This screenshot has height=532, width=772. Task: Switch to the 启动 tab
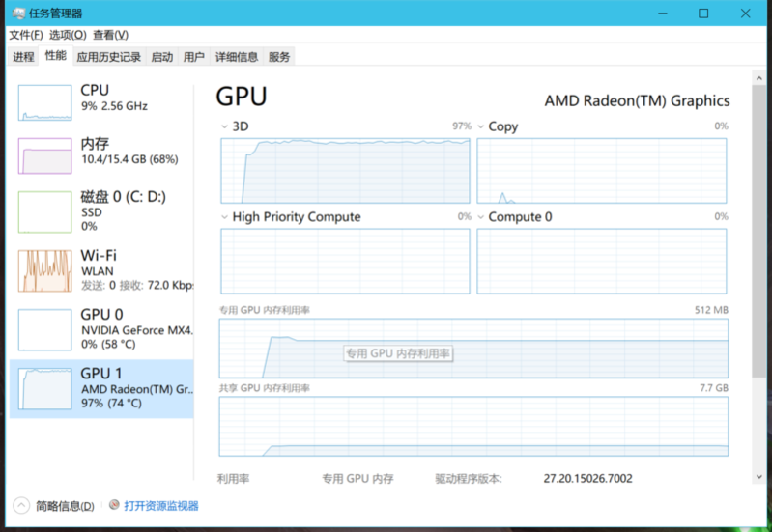tap(161, 57)
